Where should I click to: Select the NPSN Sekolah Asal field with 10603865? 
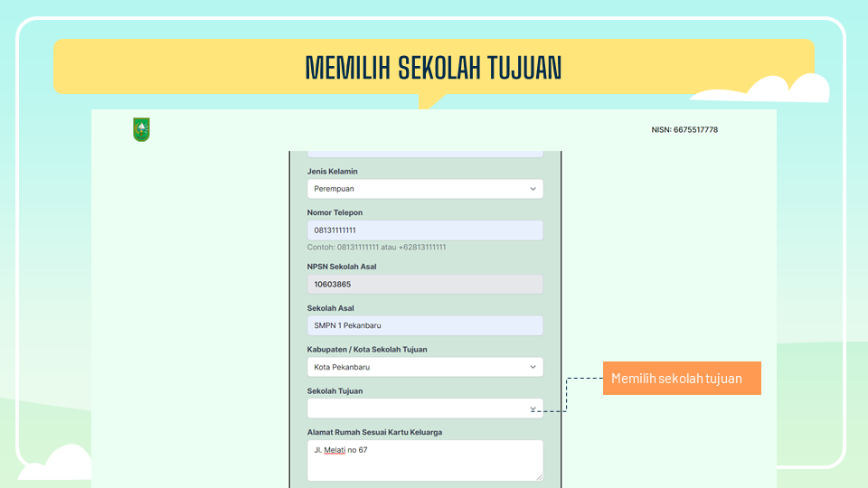[425, 284]
